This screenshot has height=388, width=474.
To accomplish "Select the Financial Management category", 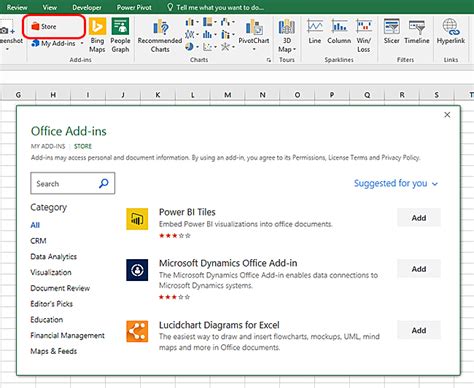I will tap(67, 335).
